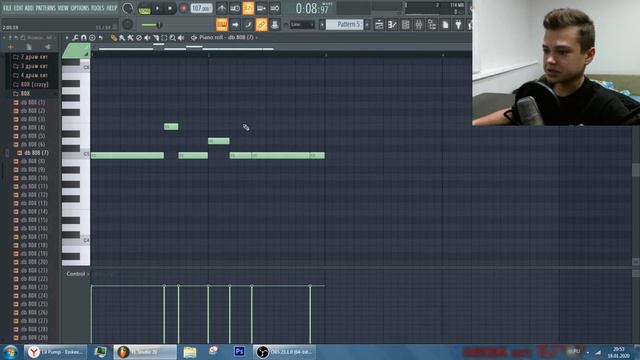Open the Piano roll view icon
The height and width of the screenshot is (360, 640).
(392, 25)
